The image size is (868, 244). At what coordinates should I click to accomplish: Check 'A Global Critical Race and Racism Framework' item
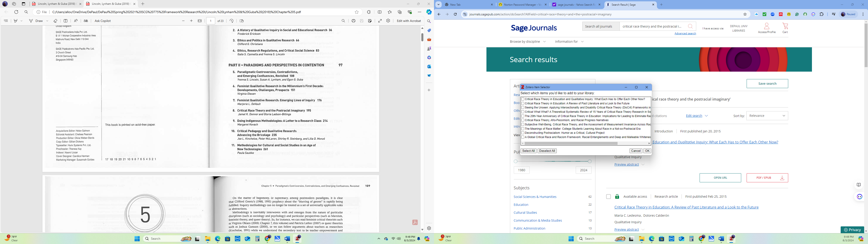[x=523, y=137]
